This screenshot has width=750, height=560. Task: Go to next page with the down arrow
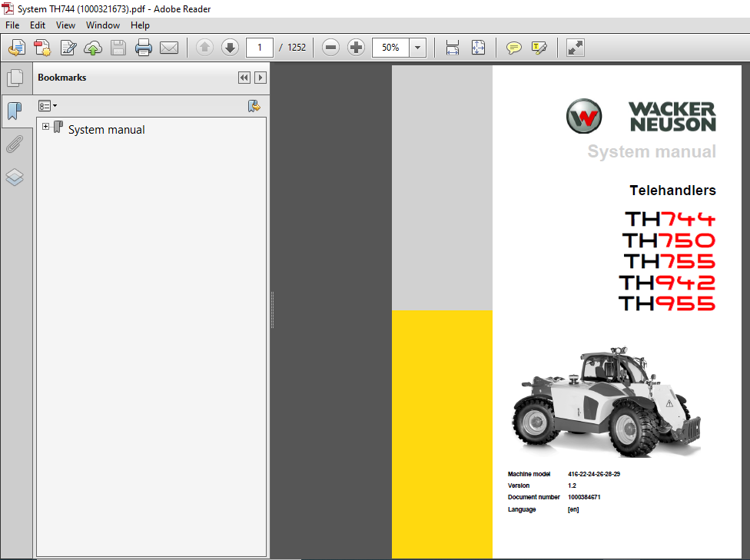click(x=230, y=48)
